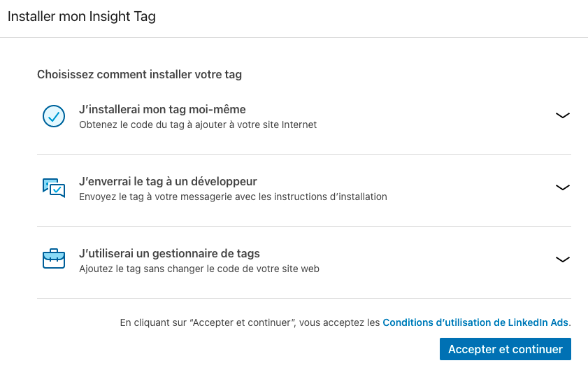Expand the "J'enverrai le tag à un développeur" chevron
588x377 pixels.
click(562, 187)
